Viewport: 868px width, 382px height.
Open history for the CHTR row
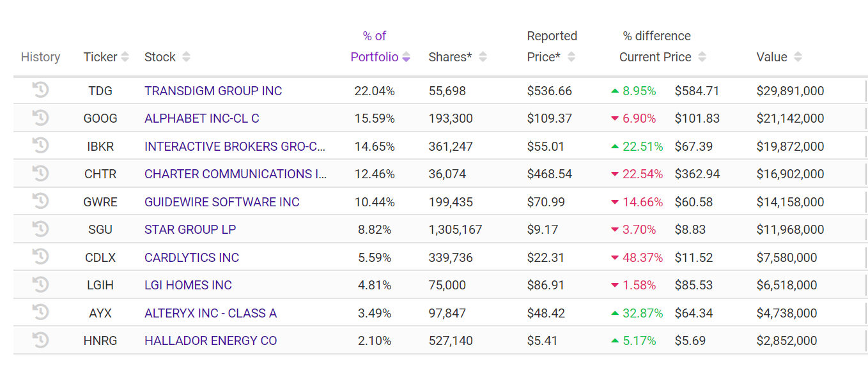[x=40, y=173]
